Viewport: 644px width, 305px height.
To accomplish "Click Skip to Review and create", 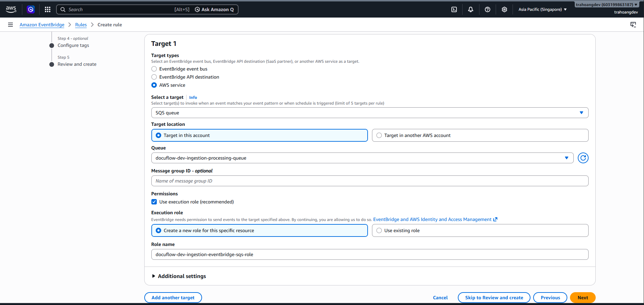I will [494, 298].
